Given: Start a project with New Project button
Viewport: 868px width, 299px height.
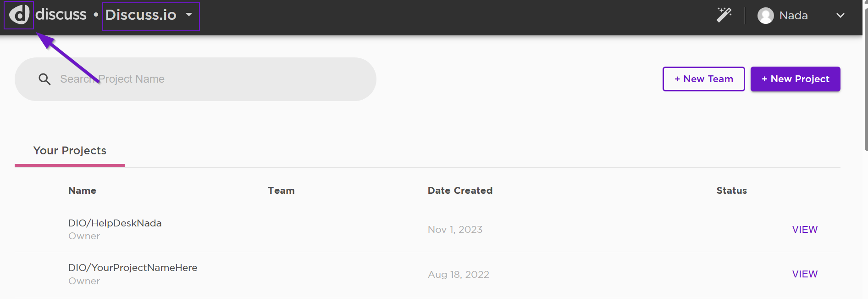Looking at the screenshot, I should [795, 79].
